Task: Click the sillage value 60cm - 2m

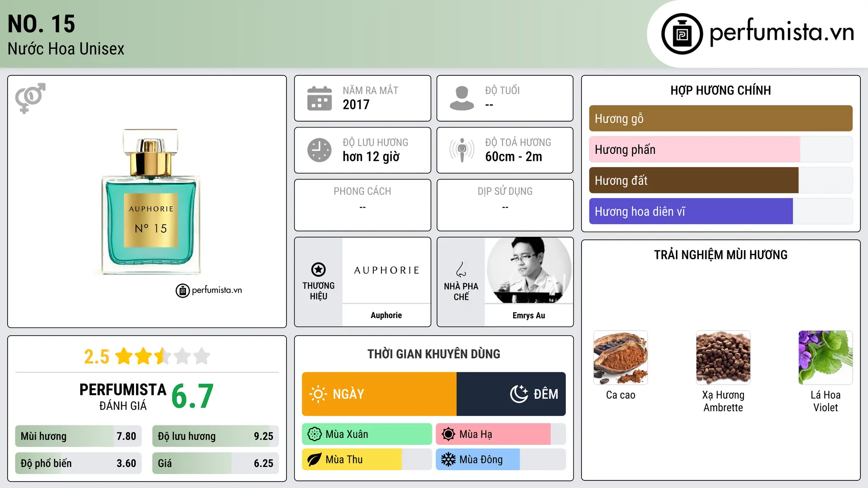Action: pos(514,157)
